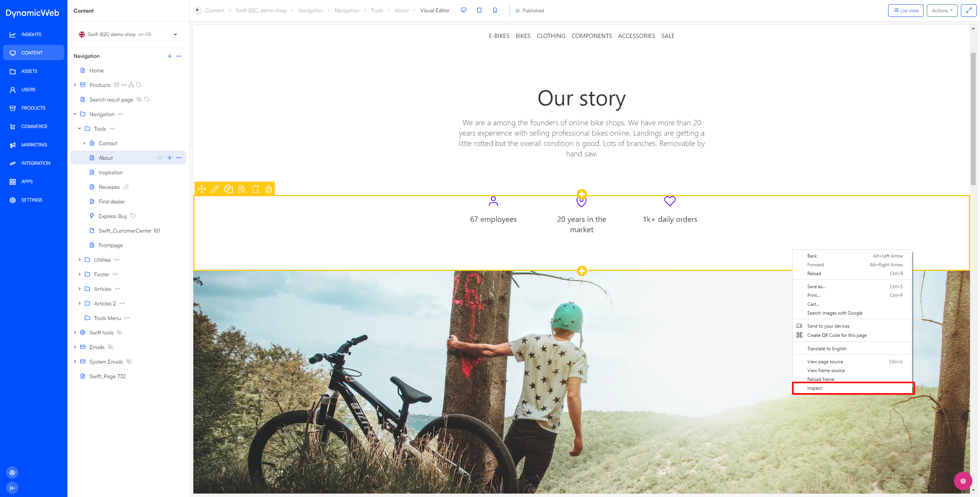The height and width of the screenshot is (497, 980).
Task: Switch to List view
Action: (906, 10)
